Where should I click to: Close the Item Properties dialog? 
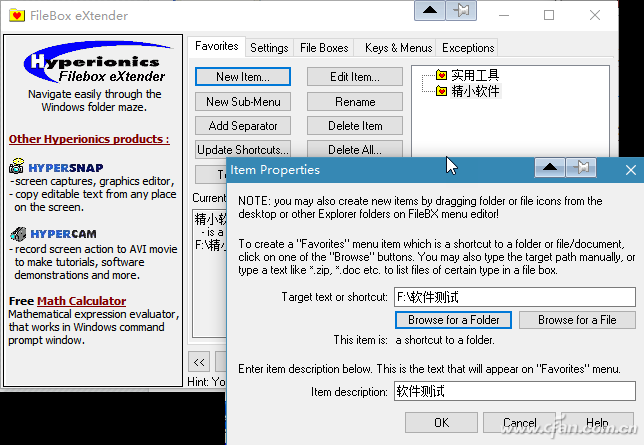tap(631, 170)
